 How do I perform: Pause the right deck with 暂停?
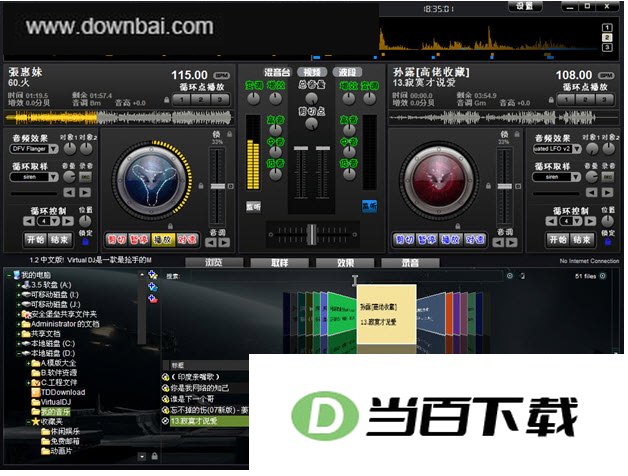point(427,240)
